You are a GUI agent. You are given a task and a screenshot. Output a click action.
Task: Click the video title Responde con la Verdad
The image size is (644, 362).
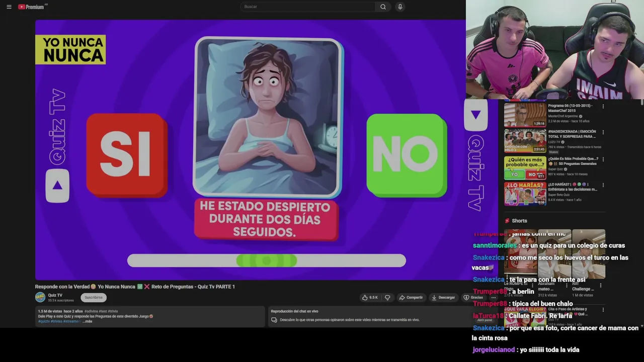pos(135,287)
